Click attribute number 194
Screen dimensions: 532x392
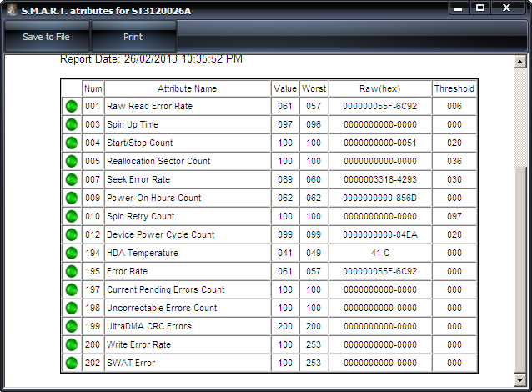93,253
